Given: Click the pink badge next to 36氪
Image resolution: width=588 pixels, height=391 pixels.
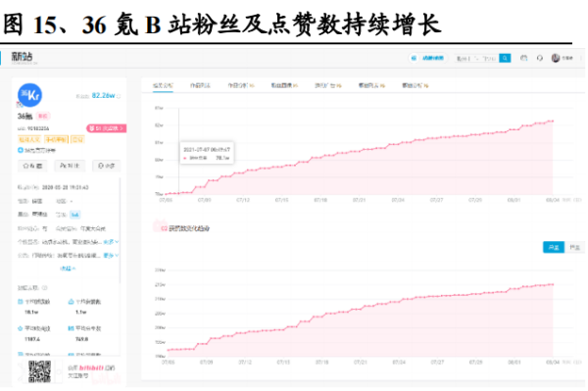Looking at the screenshot, I should coord(43,117).
